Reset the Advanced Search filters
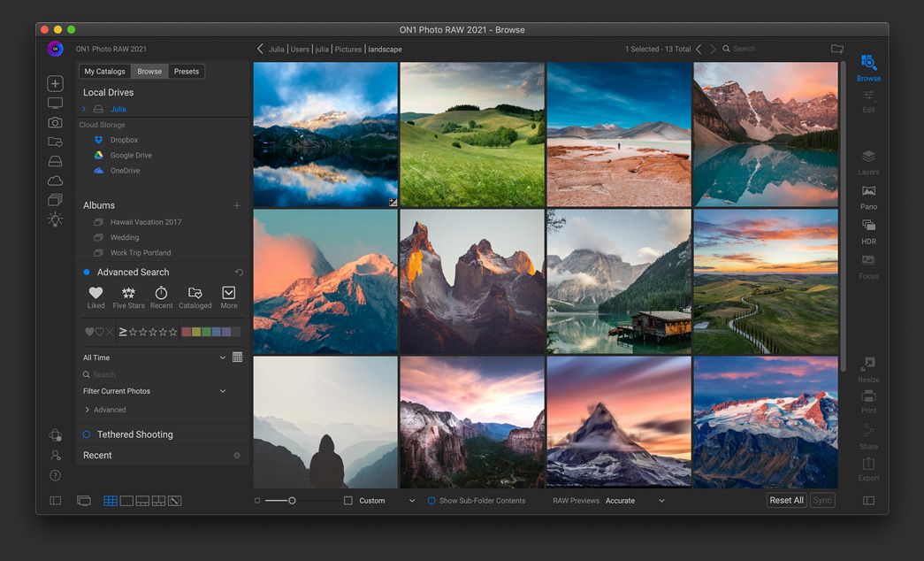 pyautogui.click(x=239, y=272)
